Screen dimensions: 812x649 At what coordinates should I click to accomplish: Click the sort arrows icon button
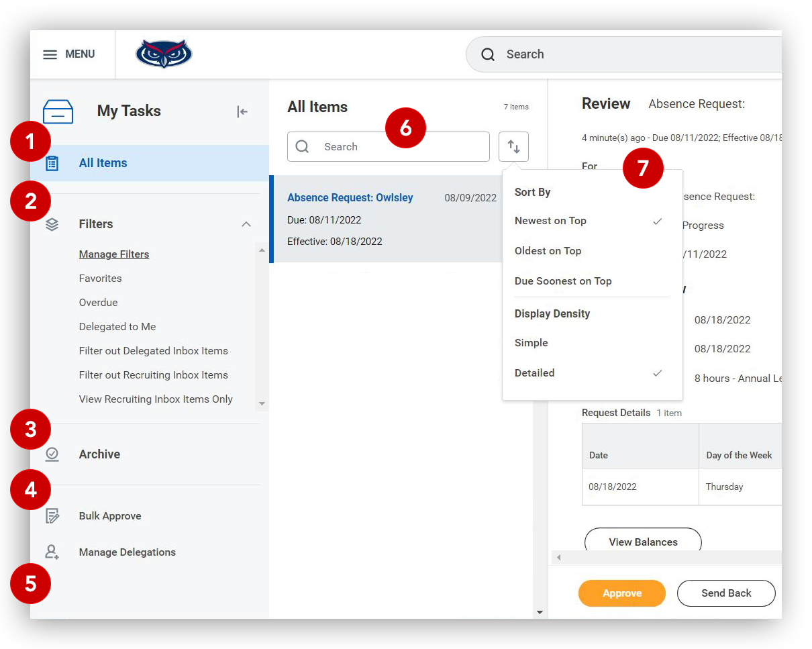click(513, 146)
